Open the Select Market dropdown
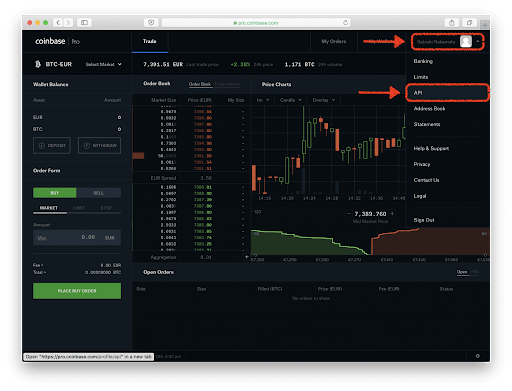The height and width of the screenshot is (391, 512). pyautogui.click(x=103, y=64)
